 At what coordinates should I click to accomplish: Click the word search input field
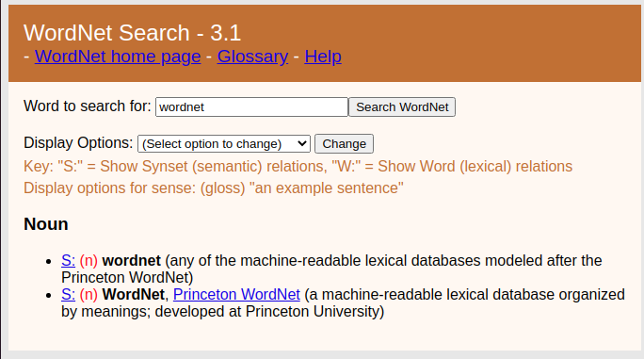coord(251,106)
